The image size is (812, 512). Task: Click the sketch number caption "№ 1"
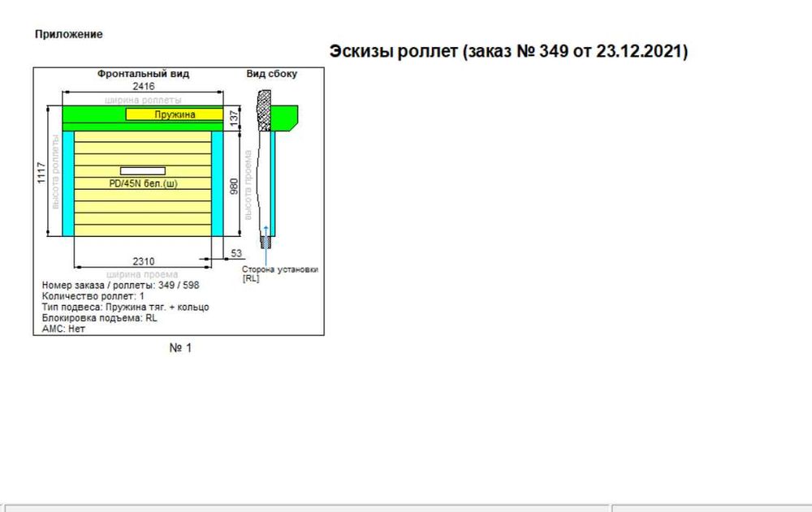point(180,348)
